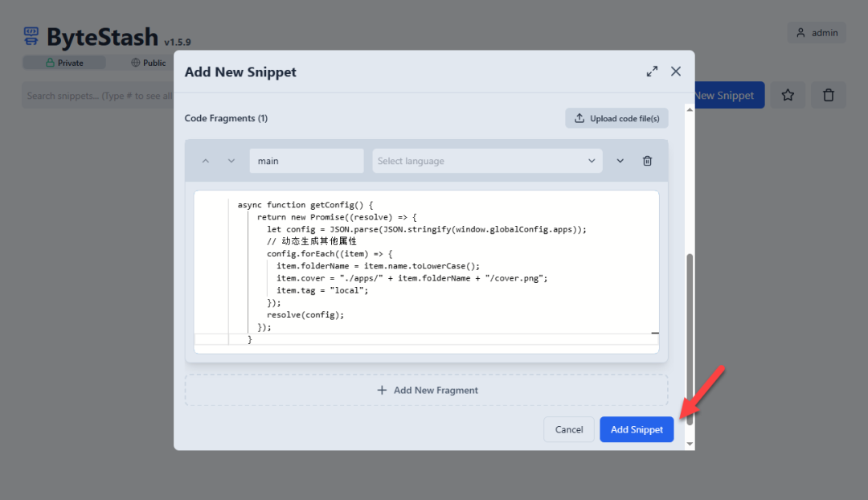Cancel adding the new snippet
Screen dimensions: 868x500
pyautogui.click(x=569, y=429)
